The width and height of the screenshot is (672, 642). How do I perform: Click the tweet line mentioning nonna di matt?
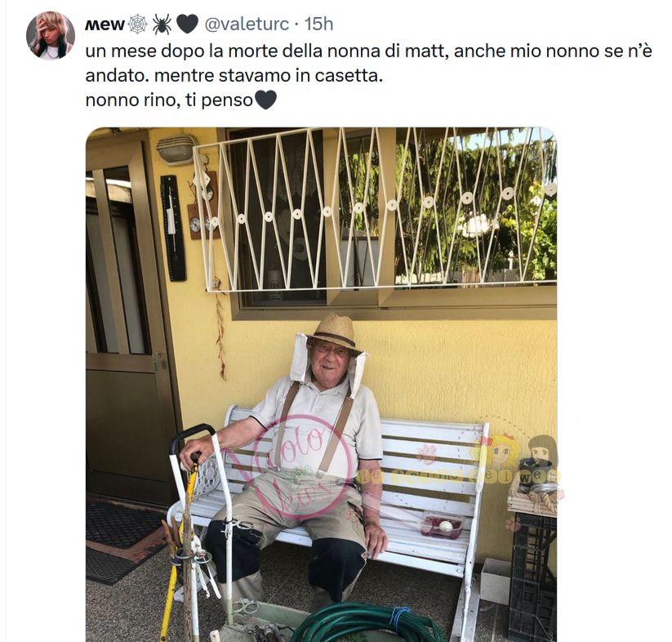coord(368,51)
